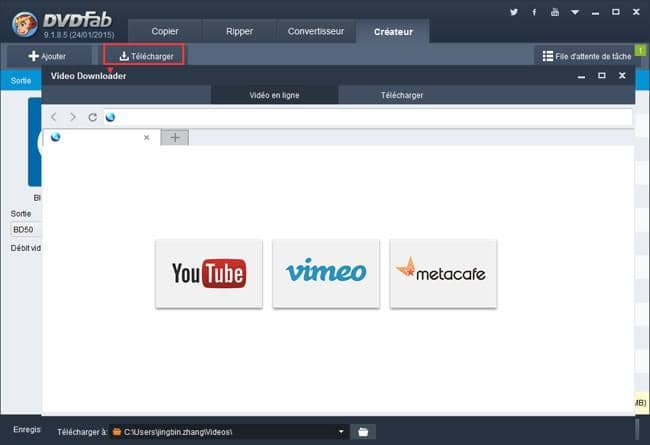650x445 pixels.
Task: Close the DVDFab main window
Action: (x=636, y=12)
